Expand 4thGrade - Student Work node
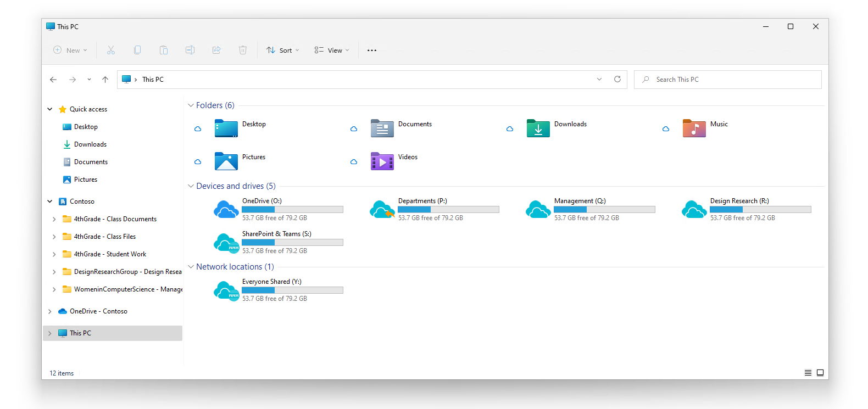This screenshot has height=409, width=868. (54, 254)
